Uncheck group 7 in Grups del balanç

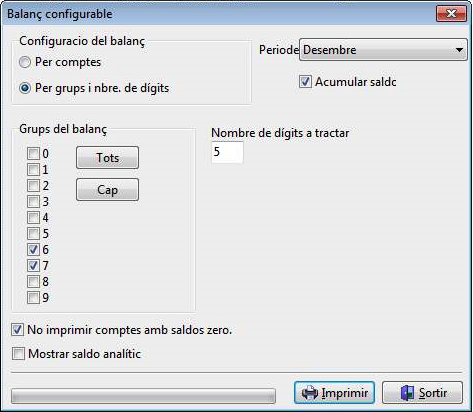[33, 266]
